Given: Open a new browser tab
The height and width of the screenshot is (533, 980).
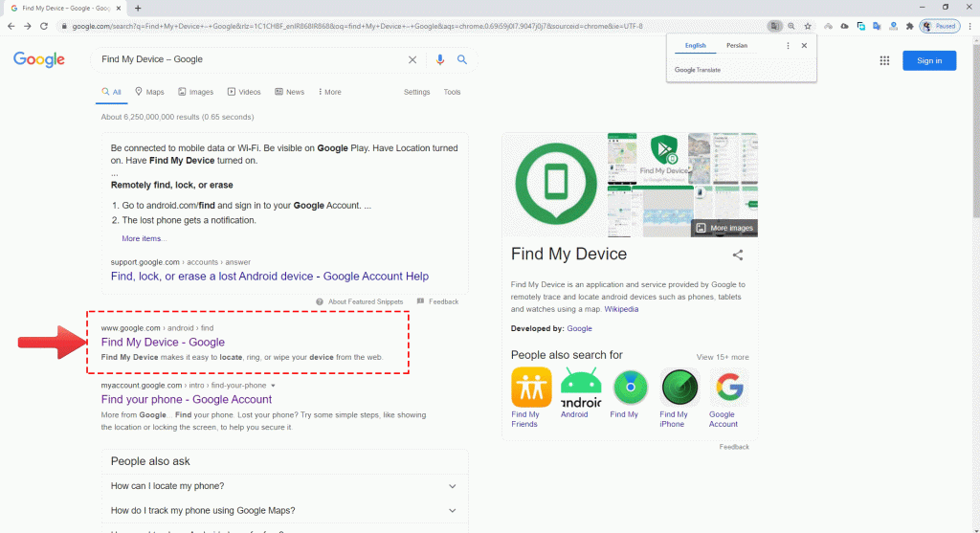Looking at the screenshot, I should coord(138,8).
